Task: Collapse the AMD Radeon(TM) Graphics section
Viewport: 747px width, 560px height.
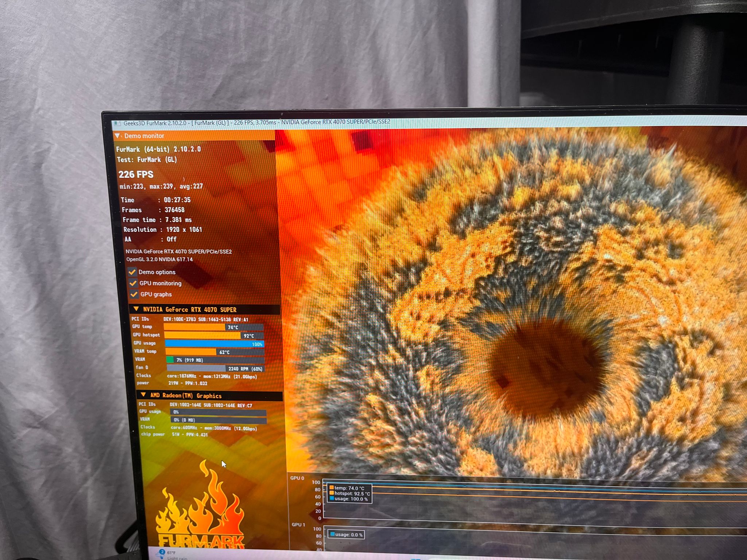Action: [143, 395]
